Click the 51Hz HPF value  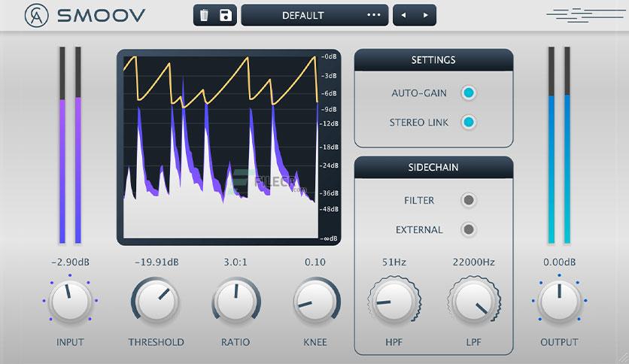point(394,262)
